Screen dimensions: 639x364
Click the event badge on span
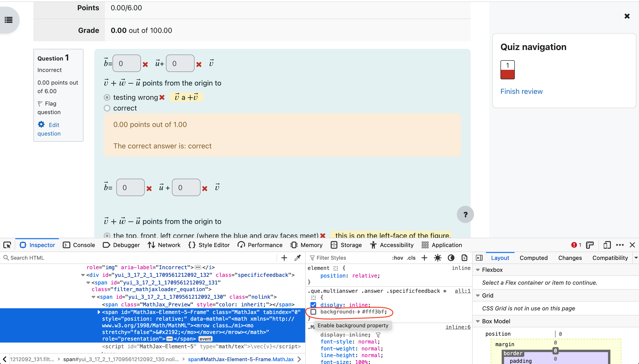point(206,339)
